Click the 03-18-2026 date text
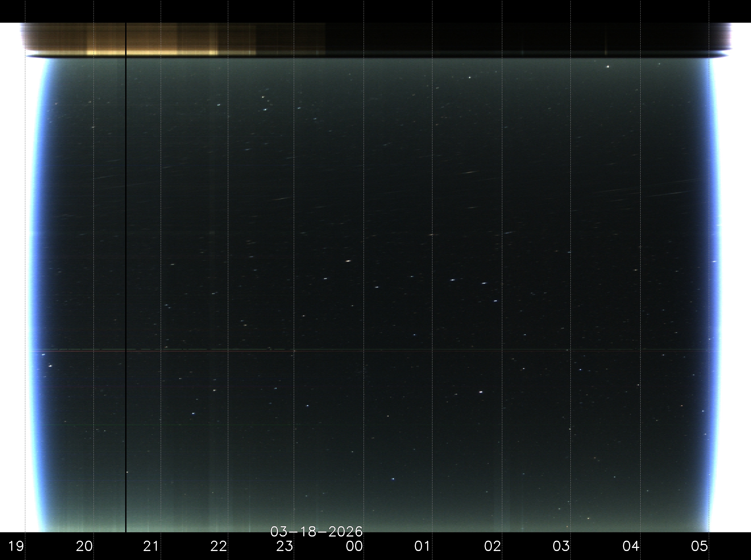Image resolution: width=751 pixels, height=560 pixels. tap(316, 531)
